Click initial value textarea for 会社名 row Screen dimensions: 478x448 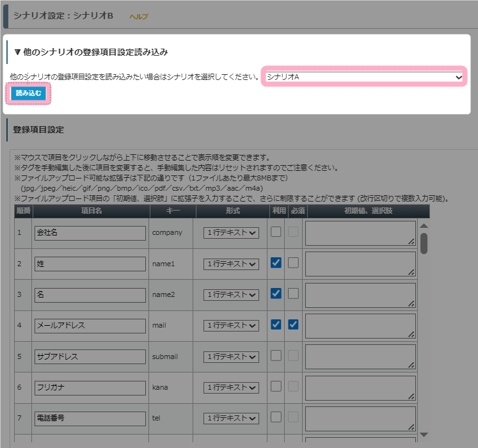coord(360,234)
